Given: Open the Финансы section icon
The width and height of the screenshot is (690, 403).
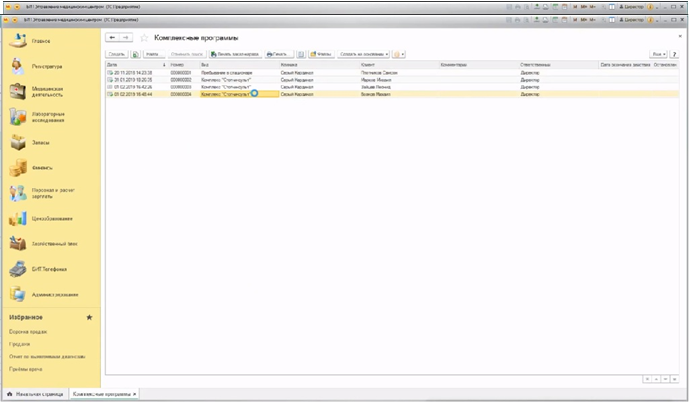Looking at the screenshot, I should 17,168.
